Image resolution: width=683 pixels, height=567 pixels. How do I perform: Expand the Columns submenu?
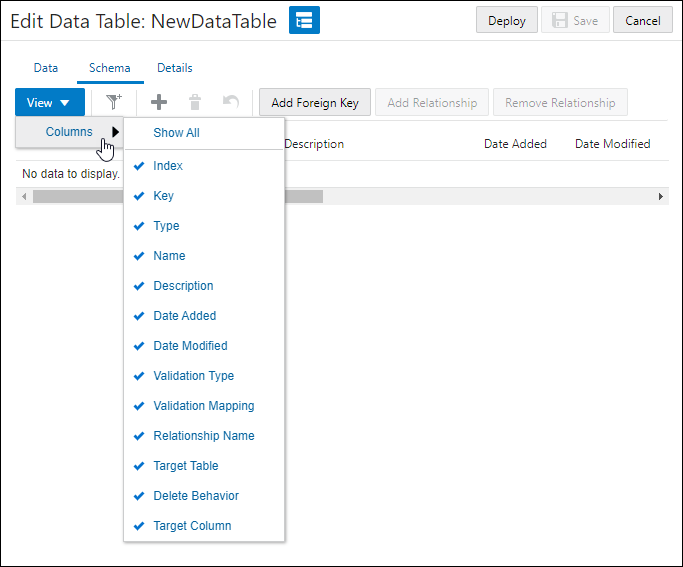pyautogui.click(x=69, y=132)
